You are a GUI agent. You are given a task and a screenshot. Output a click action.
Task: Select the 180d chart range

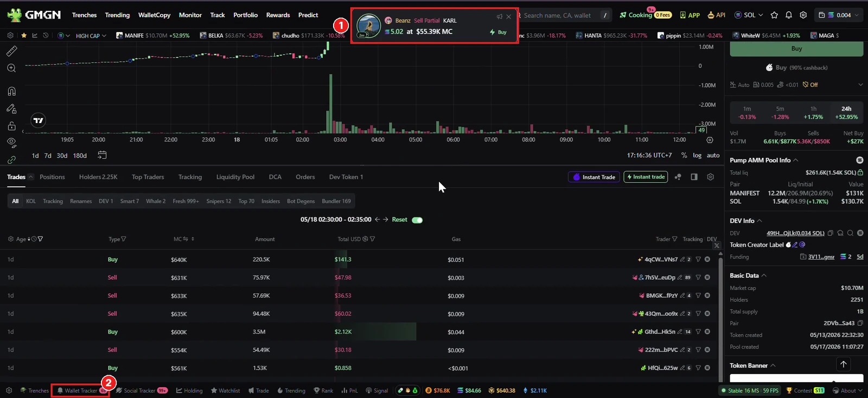[80, 156]
